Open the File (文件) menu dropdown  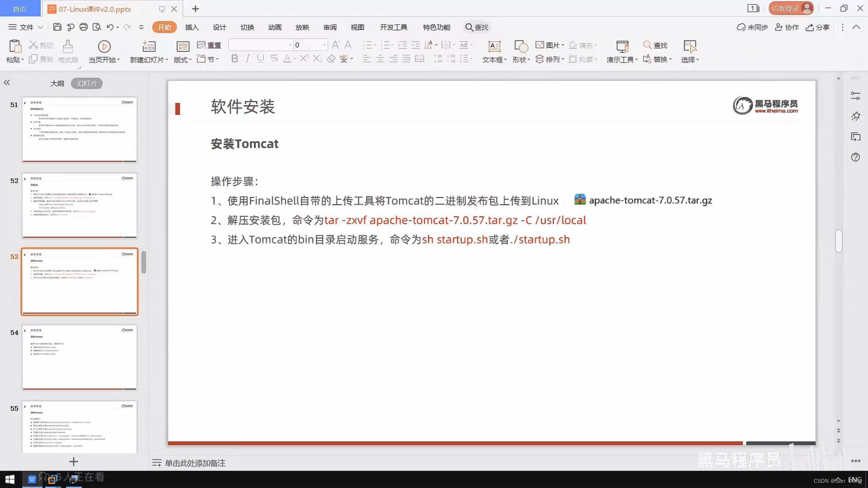26,27
